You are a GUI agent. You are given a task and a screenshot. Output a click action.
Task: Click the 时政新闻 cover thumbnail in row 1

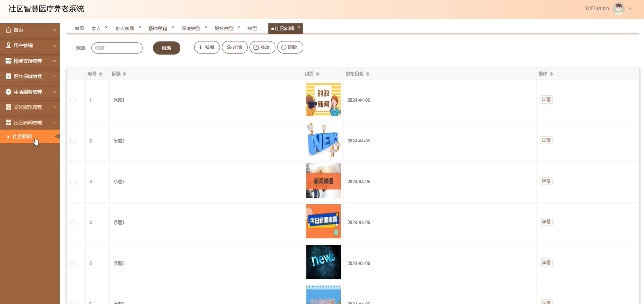coord(323,100)
